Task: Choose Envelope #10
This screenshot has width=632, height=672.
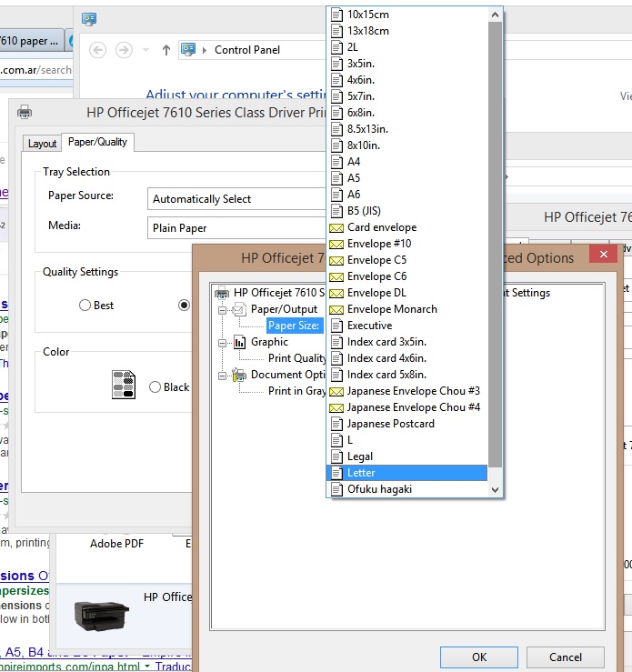Action: pyautogui.click(x=407, y=244)
